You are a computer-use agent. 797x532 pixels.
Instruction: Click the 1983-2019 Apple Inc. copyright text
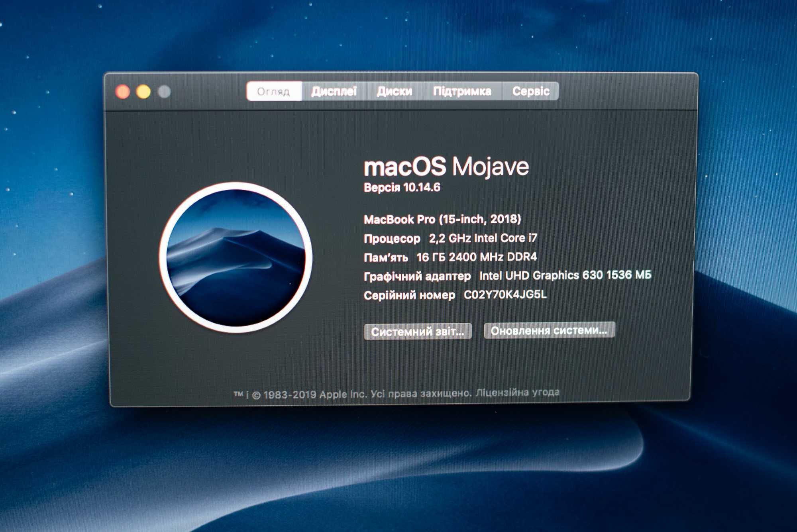coord(315,395)
